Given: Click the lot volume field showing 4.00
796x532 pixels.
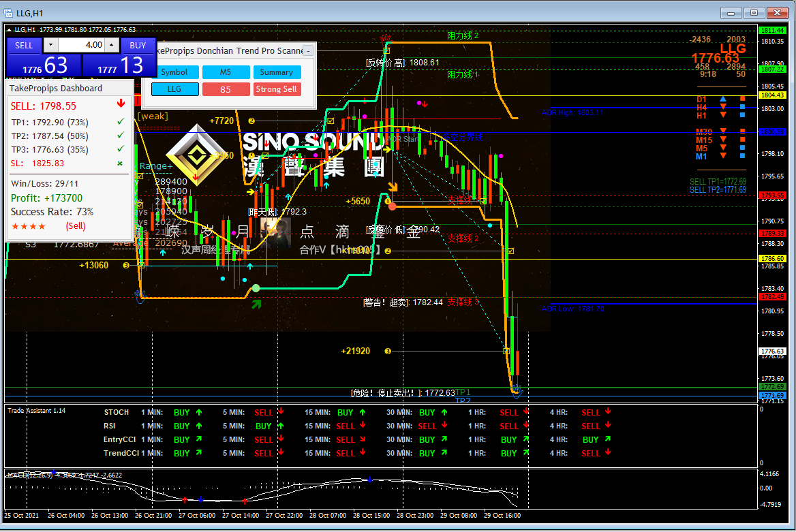Looking at the screenshot, I should point(81,45).
